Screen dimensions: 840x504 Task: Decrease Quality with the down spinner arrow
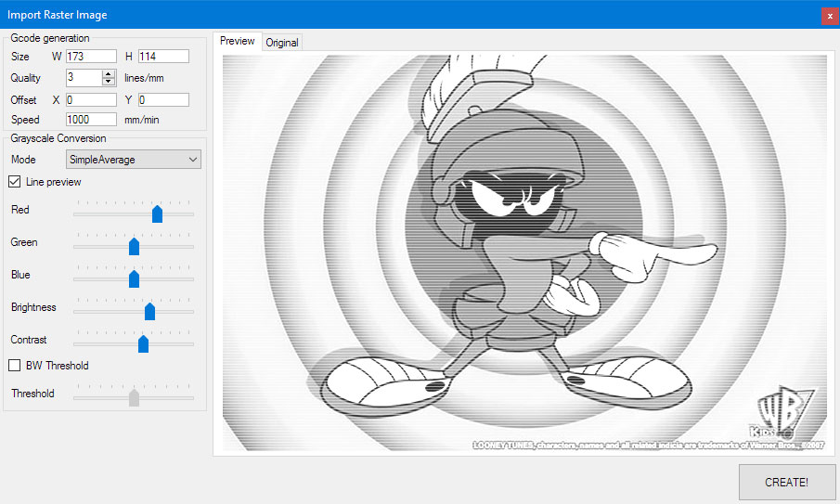[x=109, y=82]
